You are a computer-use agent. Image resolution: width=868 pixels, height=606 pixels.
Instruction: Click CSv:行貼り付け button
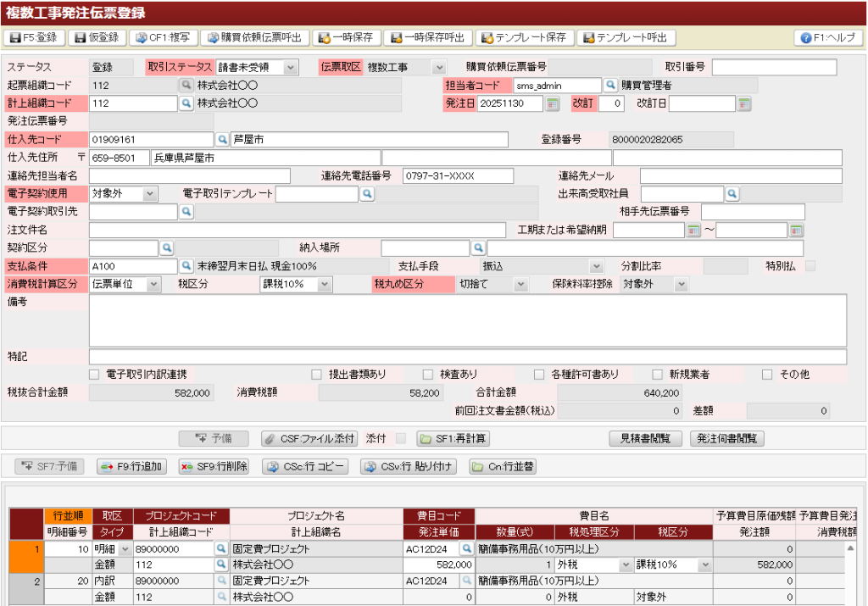point(409,466)
